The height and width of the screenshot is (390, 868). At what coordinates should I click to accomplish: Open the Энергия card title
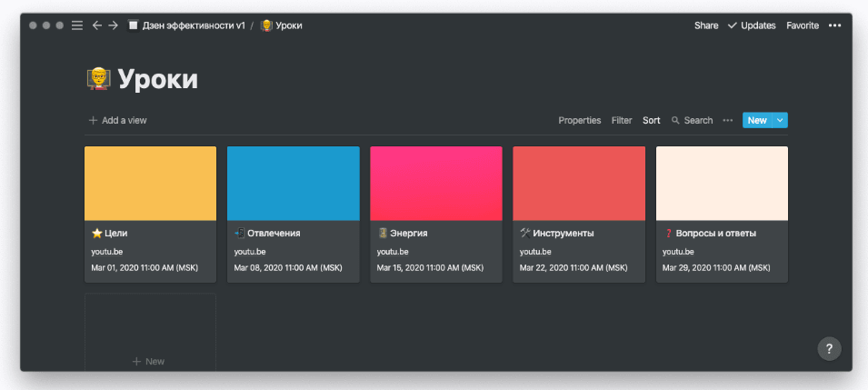click(408, 234)
